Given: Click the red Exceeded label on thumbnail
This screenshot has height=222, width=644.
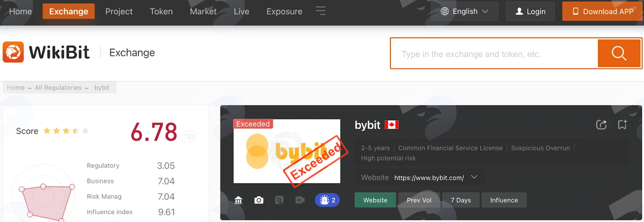Looking at the screenshot, I should [x=253, y=124].
